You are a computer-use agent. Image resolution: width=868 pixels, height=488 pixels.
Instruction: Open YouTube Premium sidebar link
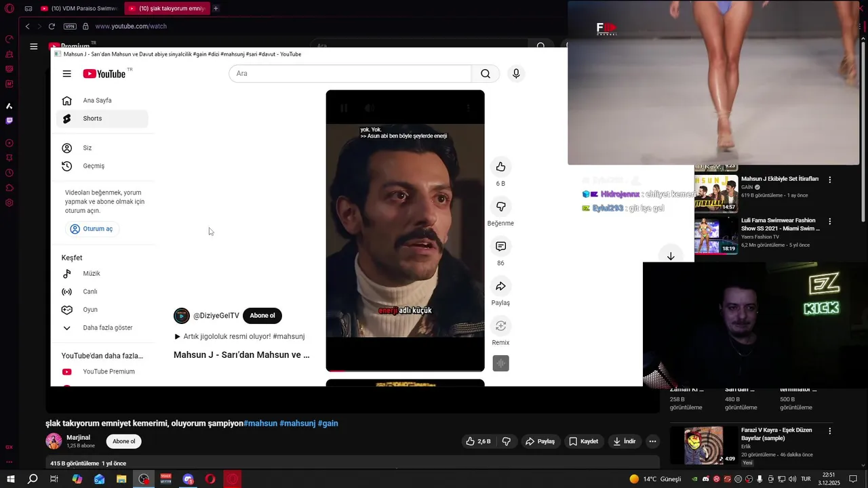pos(102,371)
